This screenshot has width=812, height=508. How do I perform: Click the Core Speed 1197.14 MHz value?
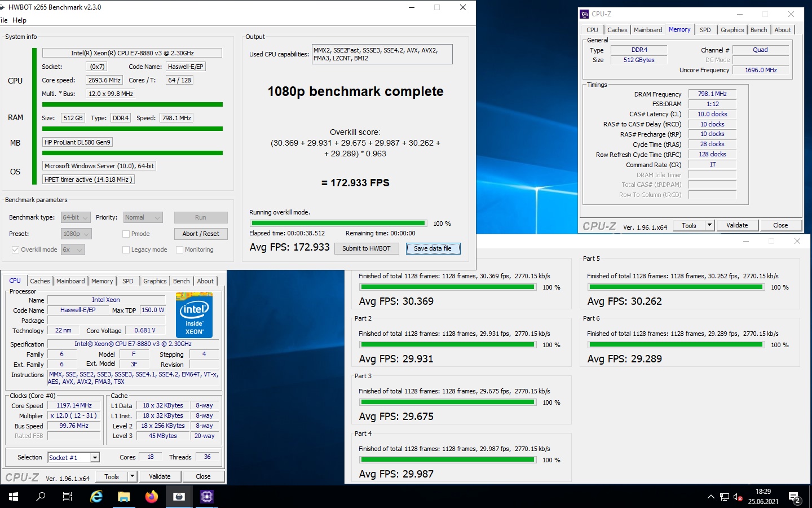click(74, 405)
